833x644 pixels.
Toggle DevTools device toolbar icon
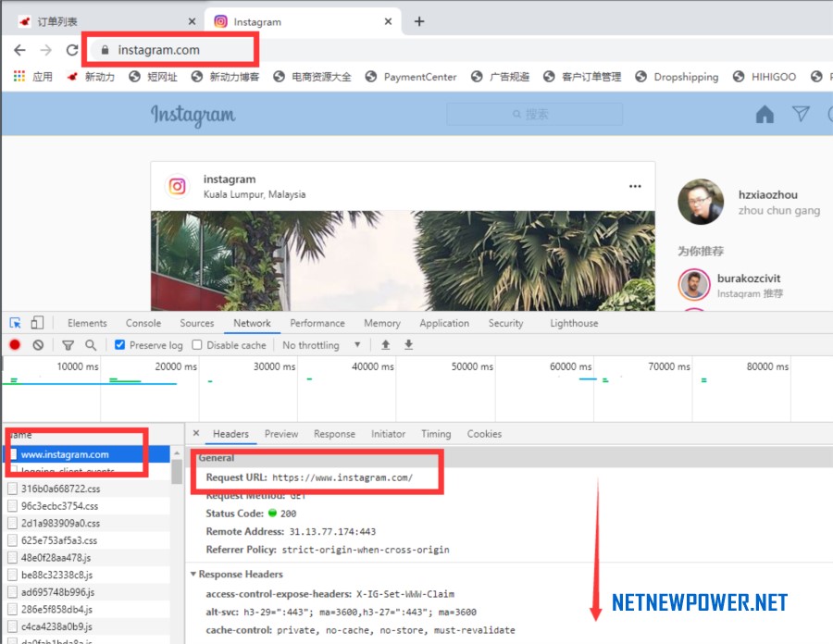click(37, 323)
